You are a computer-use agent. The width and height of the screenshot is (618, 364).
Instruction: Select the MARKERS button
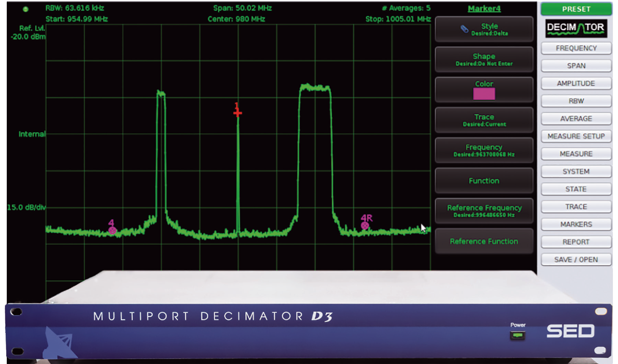click(576, 224)
